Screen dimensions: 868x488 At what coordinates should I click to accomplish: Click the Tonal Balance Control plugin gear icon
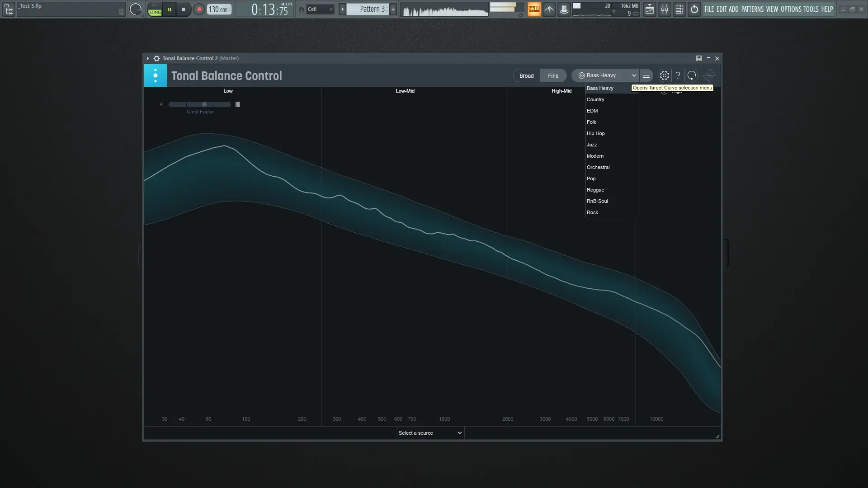156,58
